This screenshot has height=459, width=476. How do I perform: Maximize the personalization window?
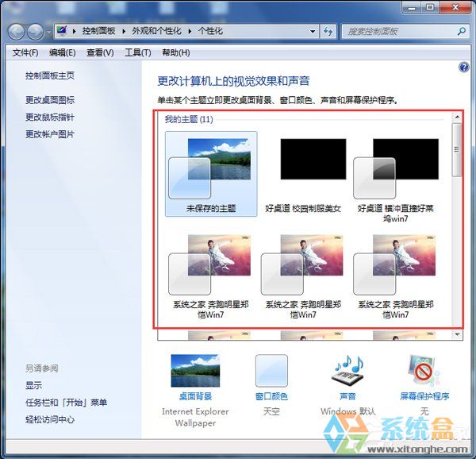429,6
